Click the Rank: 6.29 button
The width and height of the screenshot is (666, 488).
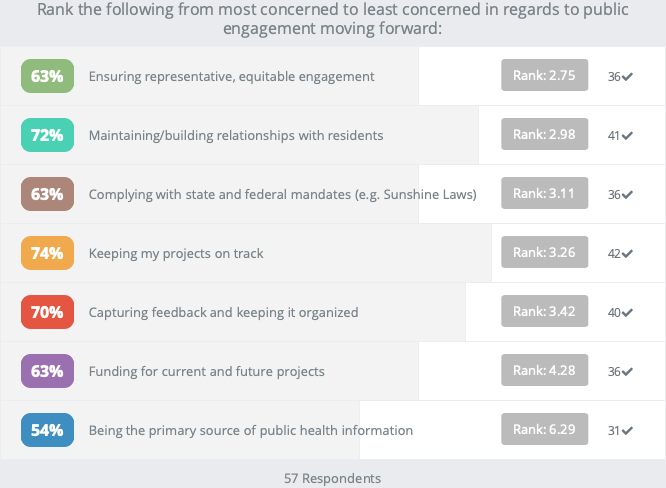click(544, 430)
